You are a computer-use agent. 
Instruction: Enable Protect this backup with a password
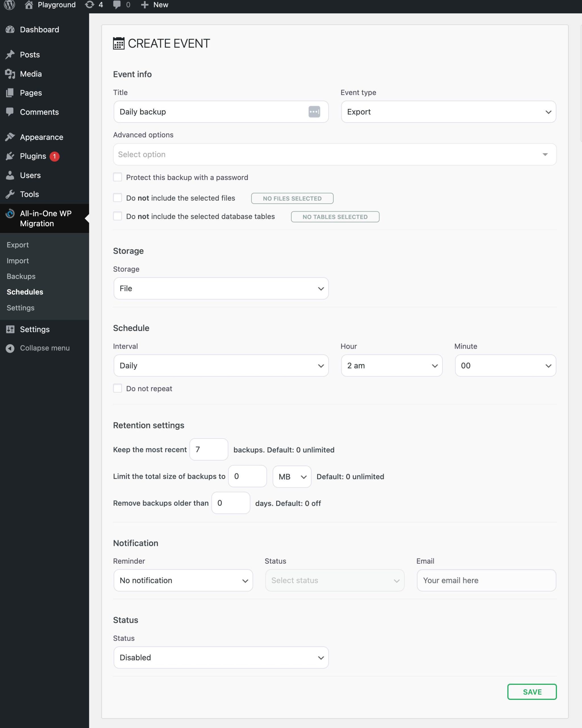point(117,177)
